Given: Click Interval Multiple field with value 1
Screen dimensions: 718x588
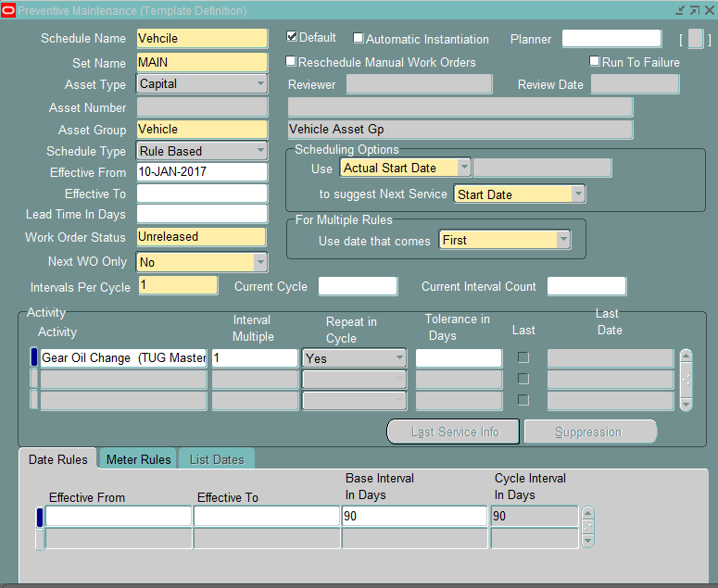Looking at the screenshot, I should point(255,357).
